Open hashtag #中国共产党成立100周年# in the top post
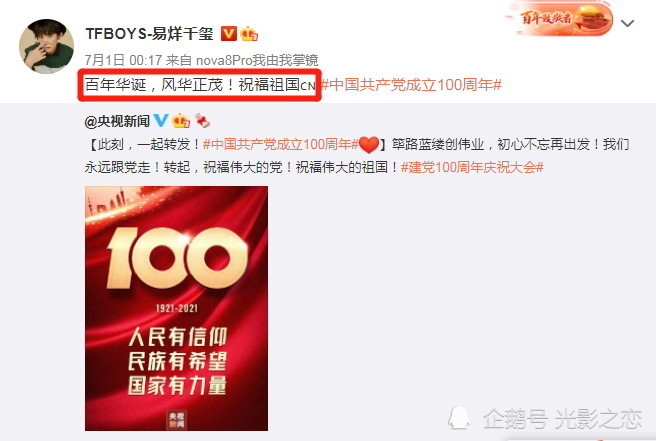Image resolution: width=656 pixels, height=441 pixels. pyautogui.click(x=412, y=85)
